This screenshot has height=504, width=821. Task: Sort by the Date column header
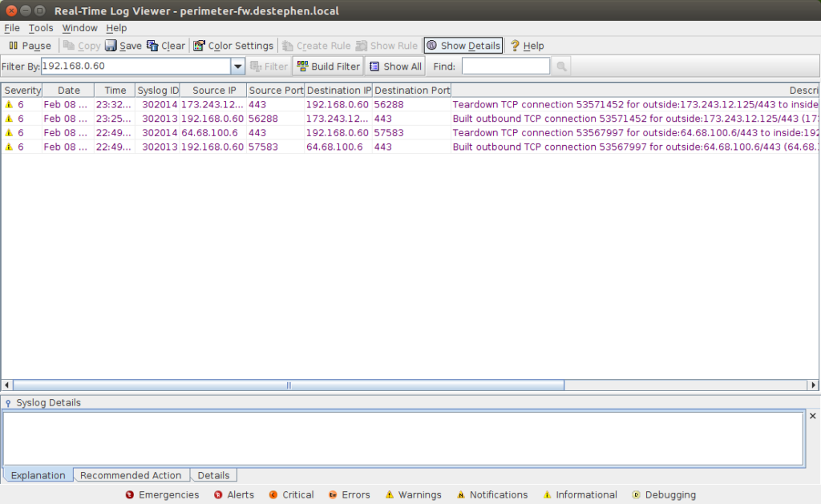pos(68,90)
